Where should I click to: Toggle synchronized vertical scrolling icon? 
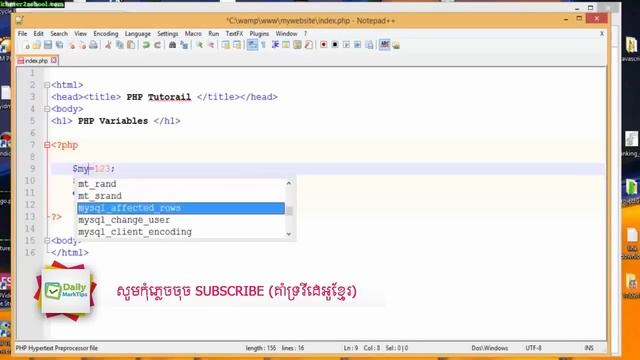point(225,45)
